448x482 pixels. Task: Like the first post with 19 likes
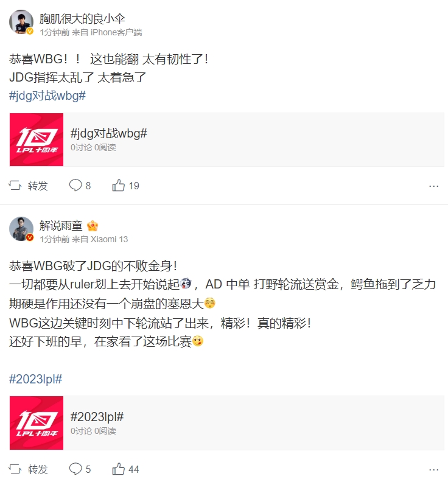pyautogui.click(x=119, y=186)
